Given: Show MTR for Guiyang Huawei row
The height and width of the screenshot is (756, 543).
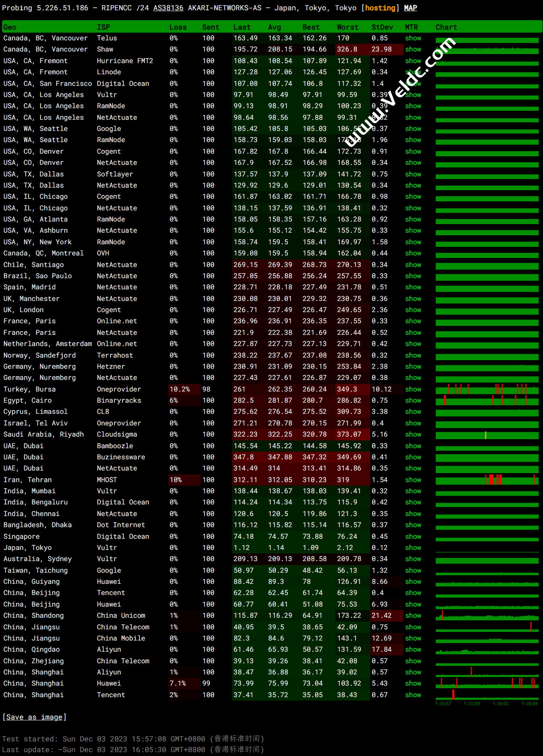Looking at the screenshot, I should click(x=413, y=582).
